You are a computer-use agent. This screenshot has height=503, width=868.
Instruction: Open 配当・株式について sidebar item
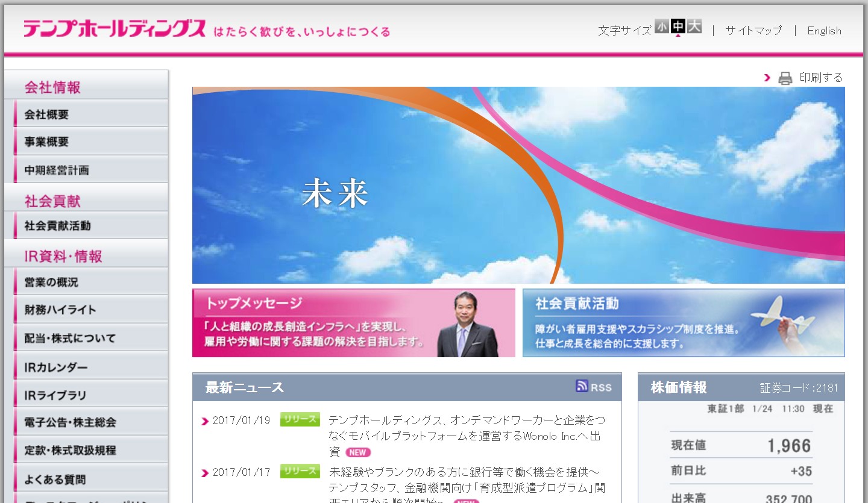[90, 338]
